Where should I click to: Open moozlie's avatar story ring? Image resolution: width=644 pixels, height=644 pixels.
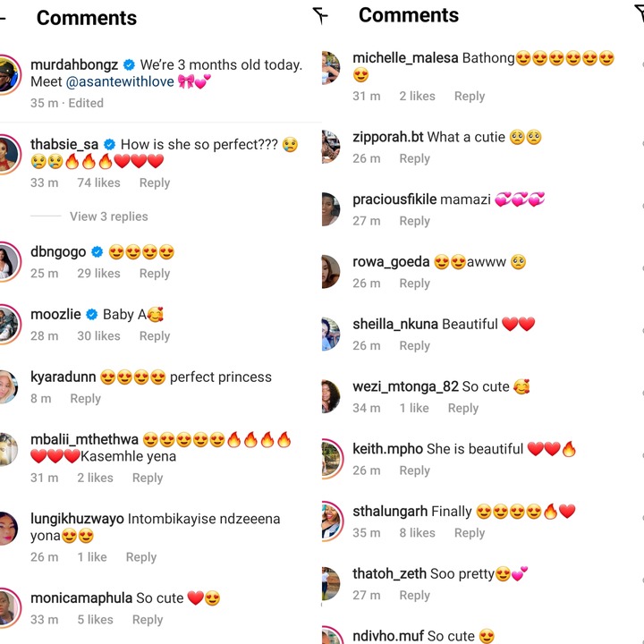9,324
